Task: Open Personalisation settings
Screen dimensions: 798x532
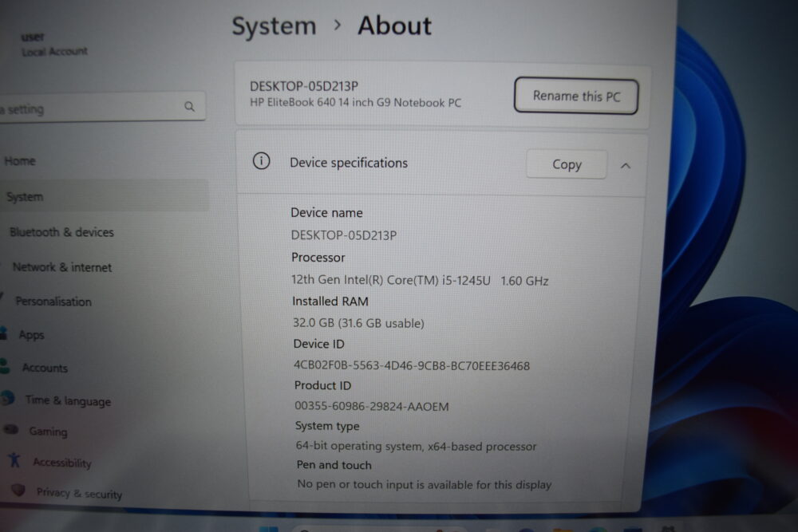Action: coord(53,301)
